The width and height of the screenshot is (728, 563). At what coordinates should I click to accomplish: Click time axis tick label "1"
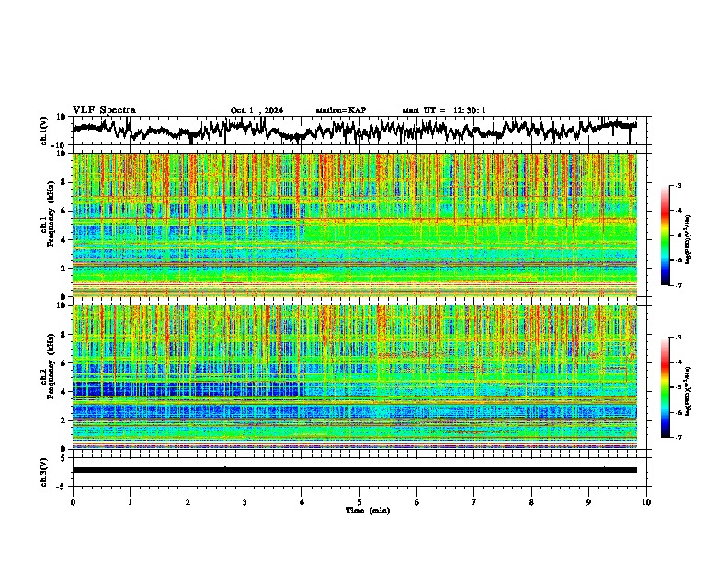click(130, 502)
